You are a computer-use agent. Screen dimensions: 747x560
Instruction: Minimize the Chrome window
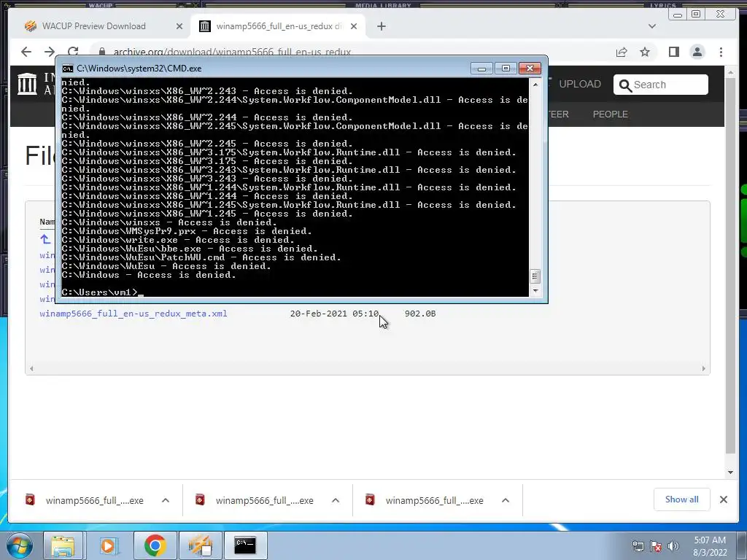[x=678, y=15]
